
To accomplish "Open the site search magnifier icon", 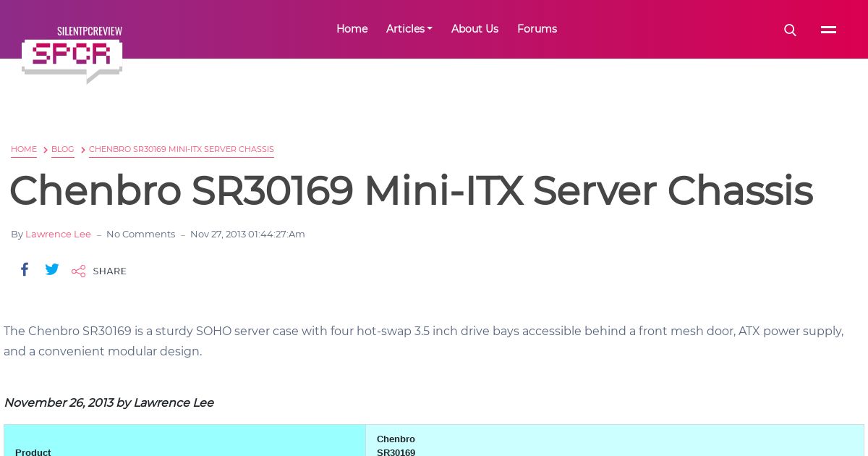I will 790,30.
